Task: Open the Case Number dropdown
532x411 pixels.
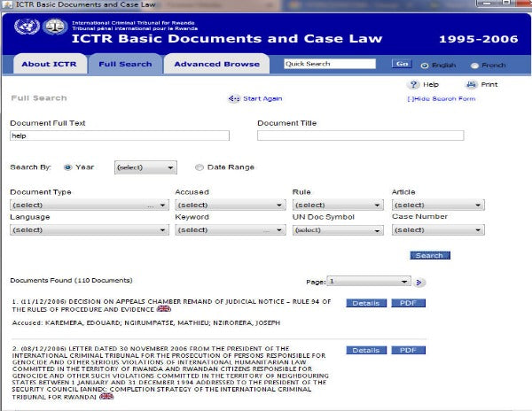Action: [438, 230]
